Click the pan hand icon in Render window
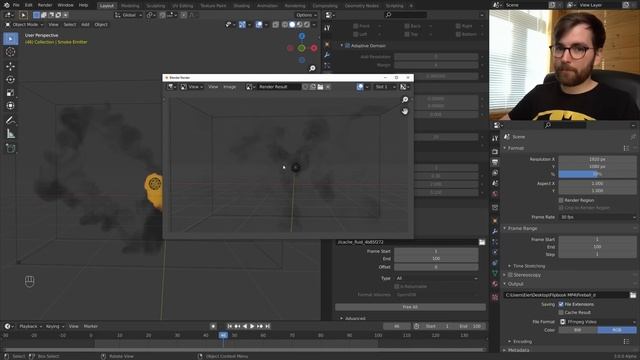This screenshot has height=360, width=640. coord(405,111)
